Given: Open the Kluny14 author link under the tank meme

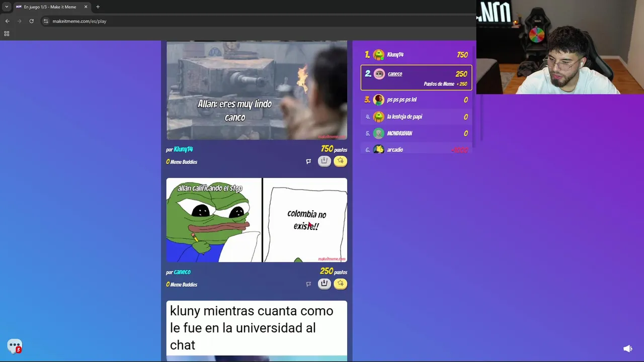Looking at the screenshot, I should tap(183, 149).
